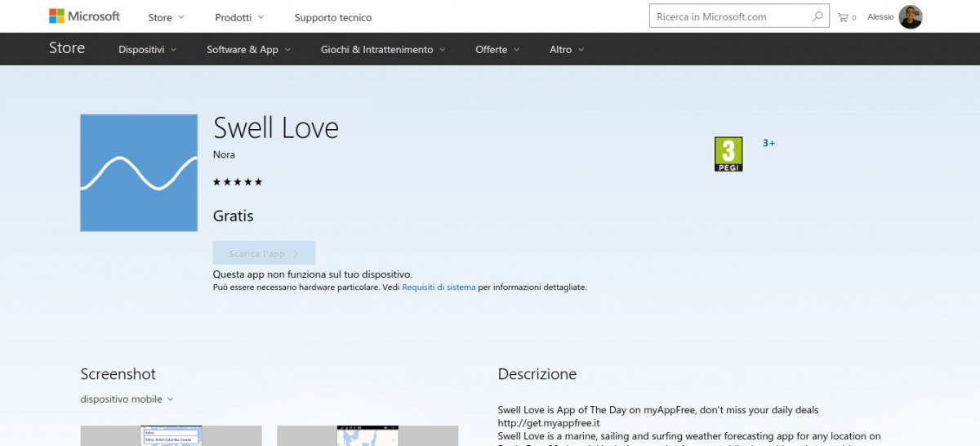980x446 pixels.
Task: Click the Swell Love title
Action: click(275, 128)
